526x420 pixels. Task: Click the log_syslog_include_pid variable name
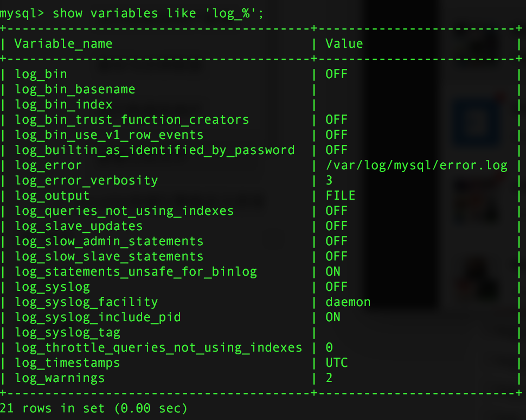point(98,317)
